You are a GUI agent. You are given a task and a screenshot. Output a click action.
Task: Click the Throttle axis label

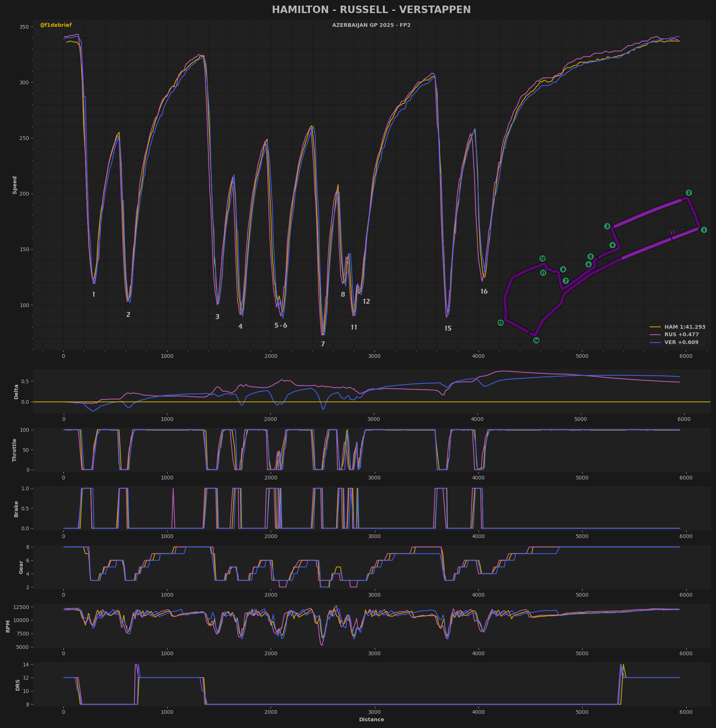[x=15, y=450]
